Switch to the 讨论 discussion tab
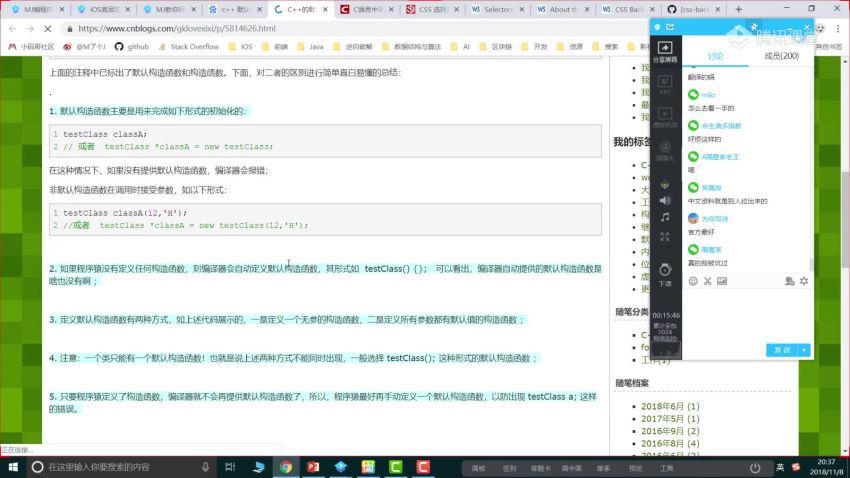This screenshot has height=478, width=850. pyautogui.click(x=714, y=56)
